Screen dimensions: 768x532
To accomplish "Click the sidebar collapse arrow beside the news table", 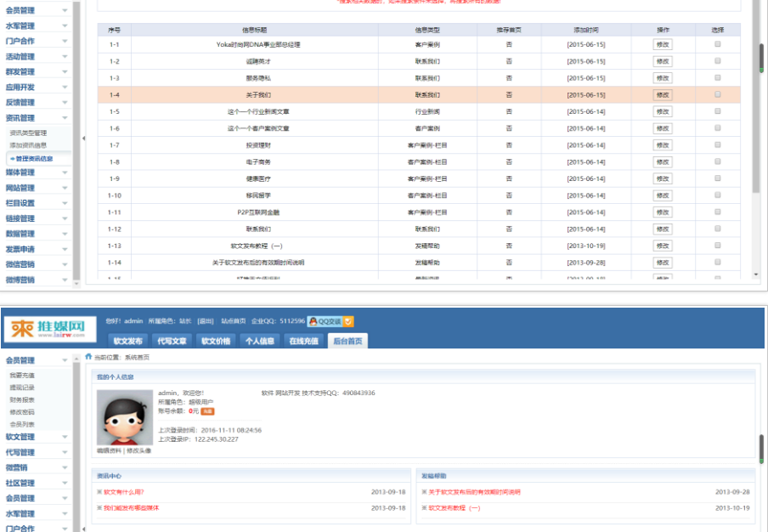I will point(83,138).
